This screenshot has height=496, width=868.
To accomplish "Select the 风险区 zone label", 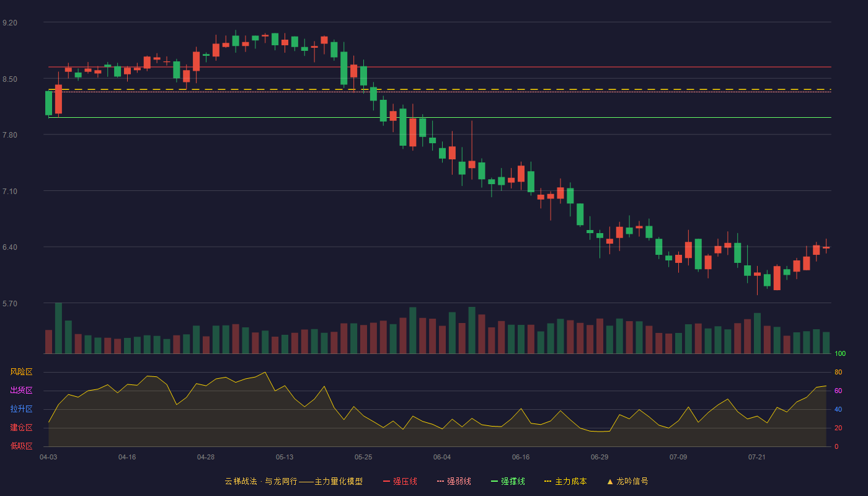I will 21,372.
